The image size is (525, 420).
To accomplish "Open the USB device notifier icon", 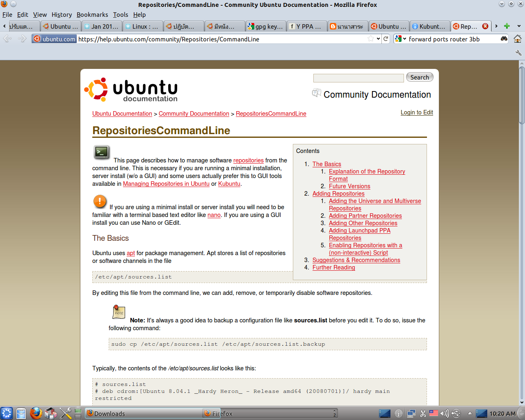I will click(x=456, y=414).
